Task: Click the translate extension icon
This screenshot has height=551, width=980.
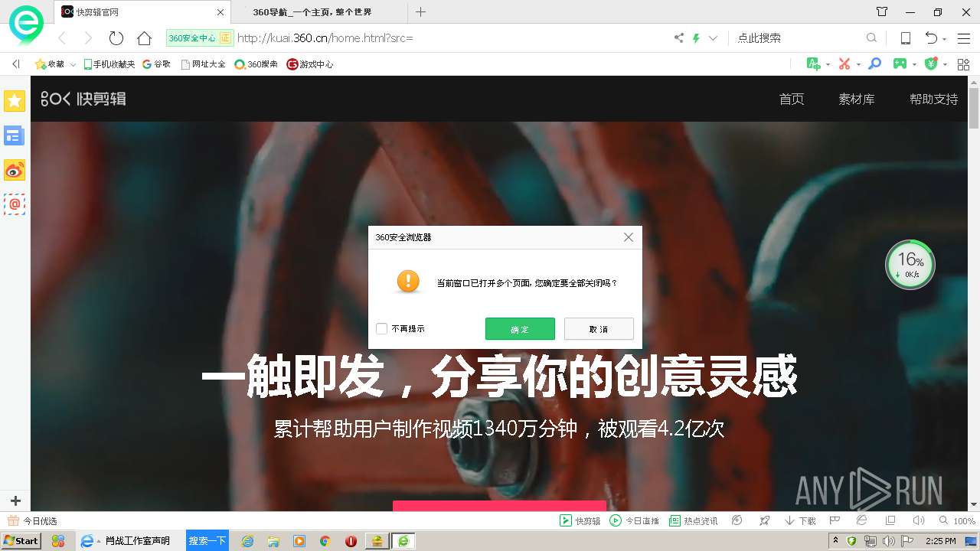Action: (814, 64)
